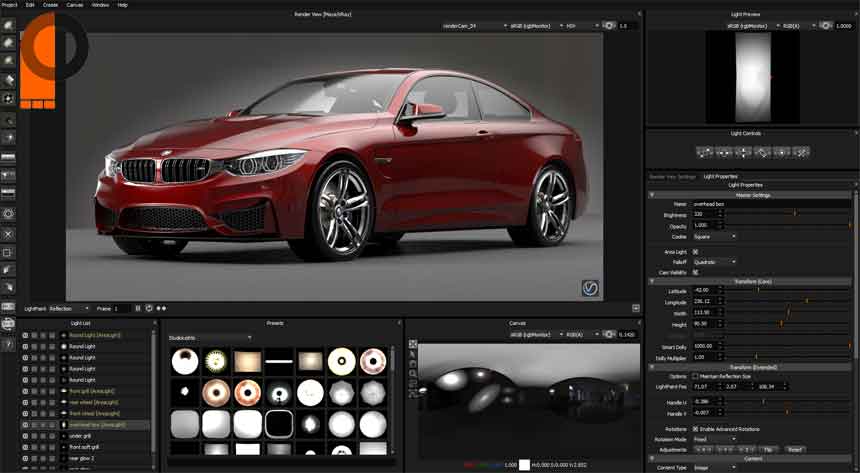The height and width of the screenshot is (473, 860).
Task: Collapse the Transform (Core) section
Action: (652, 281)
